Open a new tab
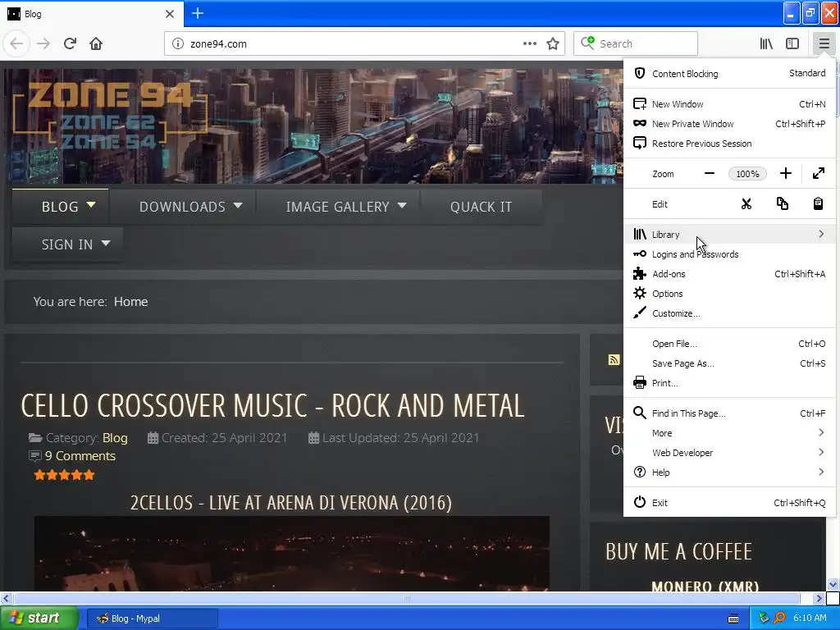840x630 pixels. coord(198,13)
